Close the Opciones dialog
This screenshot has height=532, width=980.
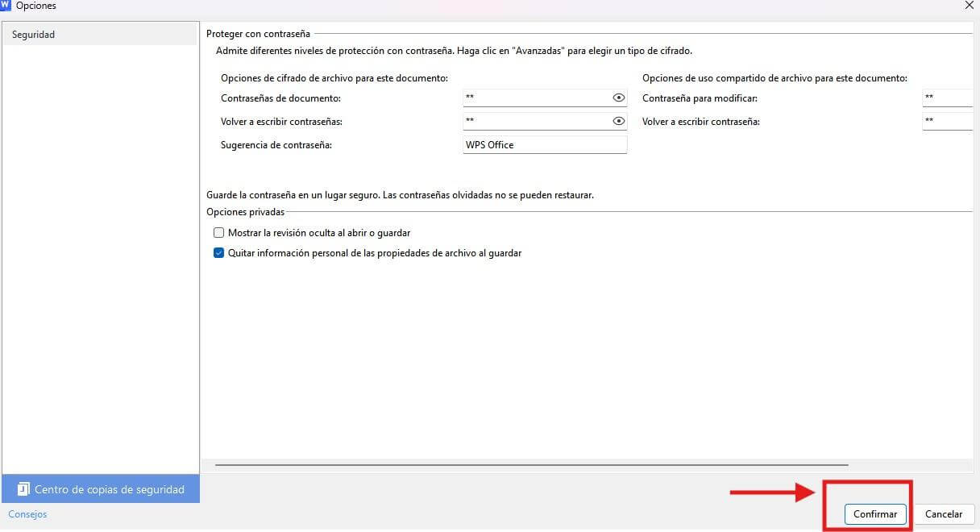(x=969, y=6)
